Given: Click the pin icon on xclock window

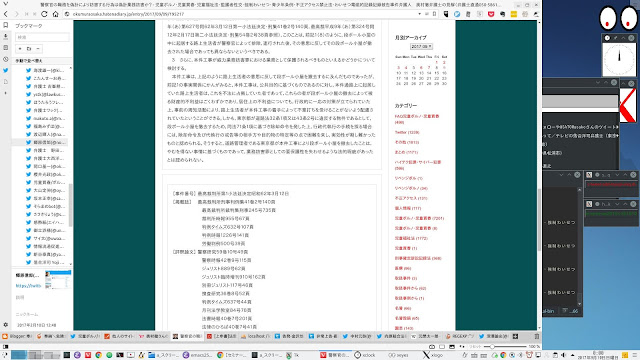Looking at the screenshot, I should [x=616, y=38].
